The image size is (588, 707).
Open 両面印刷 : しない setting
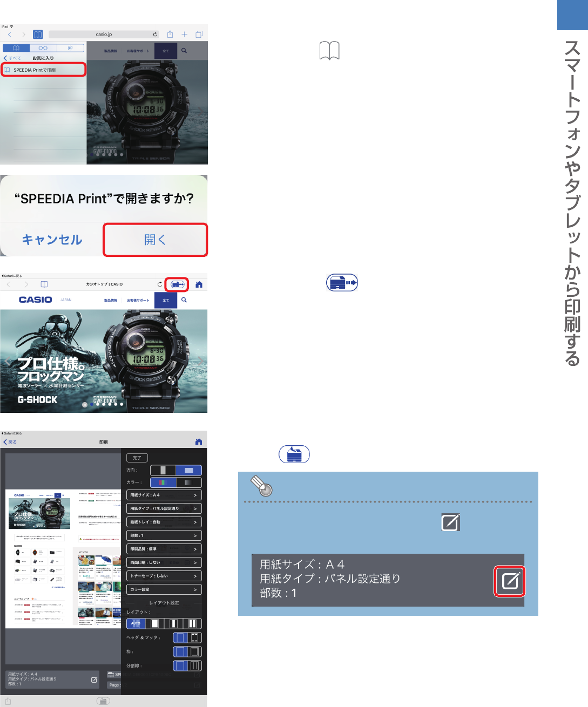pyautogui.click(x=164, y=562)
